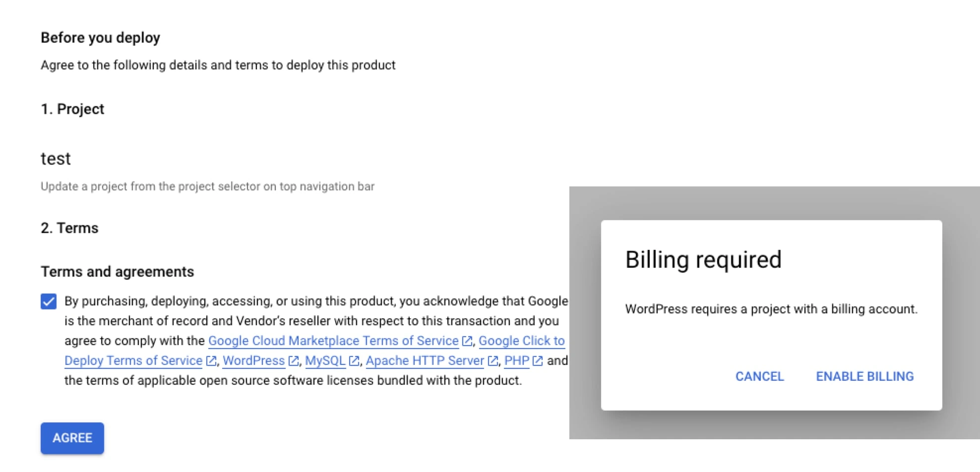
Task: Open Google Click to Deploy Terms link
Action: (522, 341)
